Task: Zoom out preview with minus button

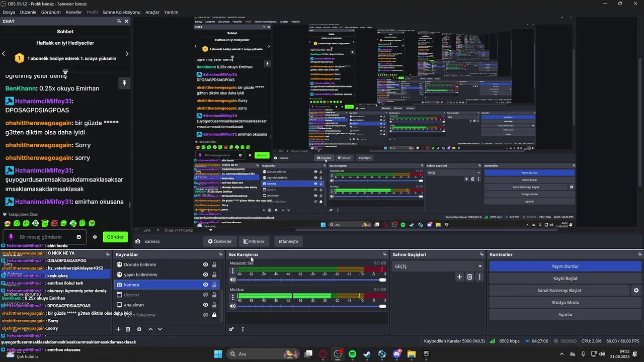Action: [x=135, y=230]
